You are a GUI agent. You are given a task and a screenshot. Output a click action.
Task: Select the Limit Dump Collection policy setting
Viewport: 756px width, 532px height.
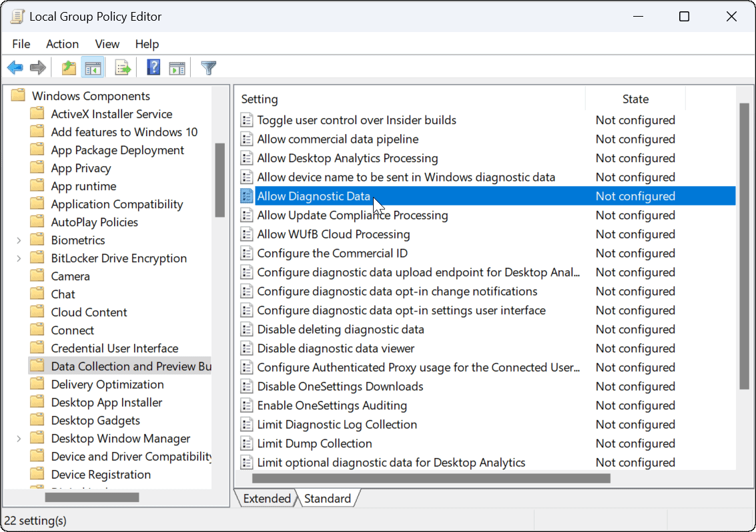(314, 443)
